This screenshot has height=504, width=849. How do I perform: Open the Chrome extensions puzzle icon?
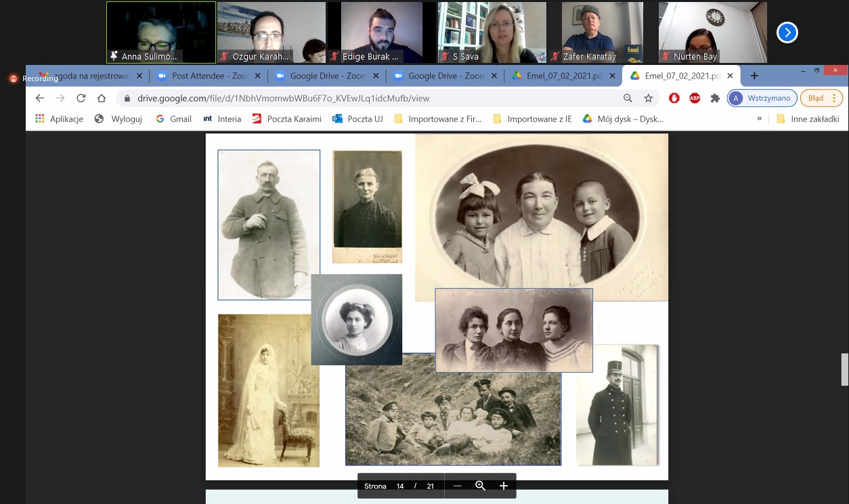click(715, 98)
